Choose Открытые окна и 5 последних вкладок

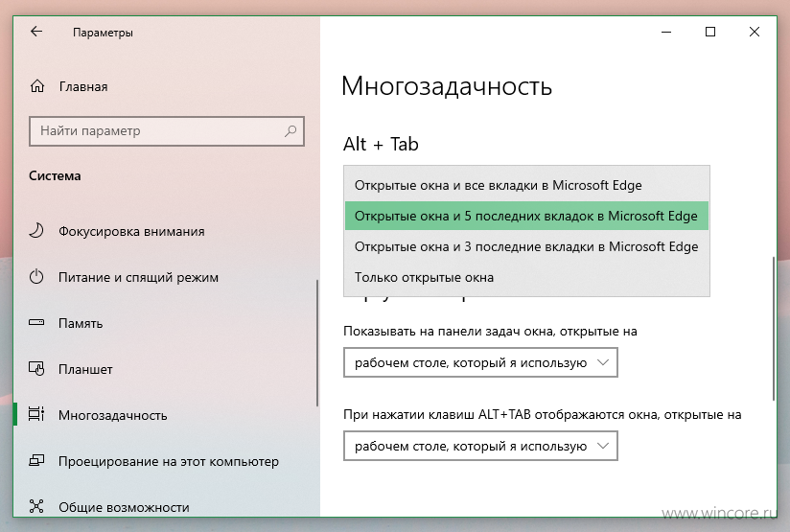tap(526, 216)
